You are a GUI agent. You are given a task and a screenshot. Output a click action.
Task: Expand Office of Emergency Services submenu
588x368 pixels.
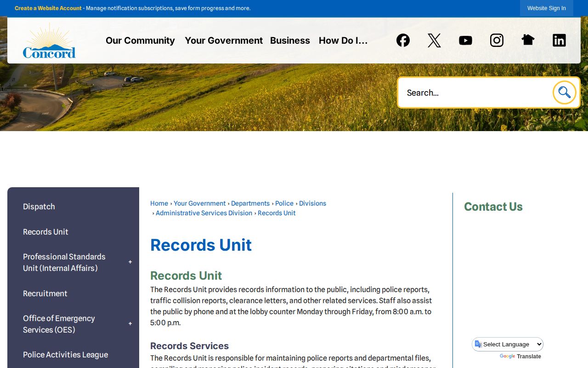point(130,324)
